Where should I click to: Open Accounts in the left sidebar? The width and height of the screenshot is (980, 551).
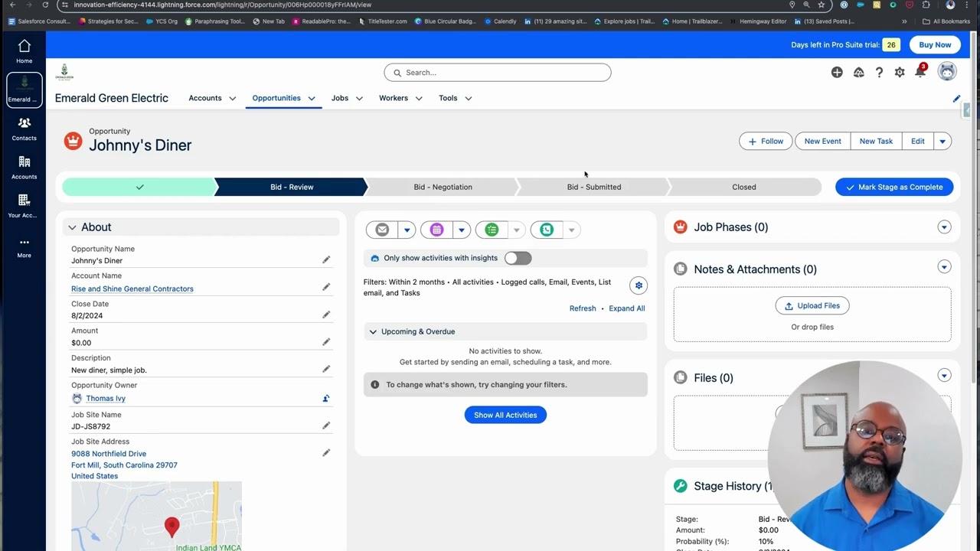24,168
